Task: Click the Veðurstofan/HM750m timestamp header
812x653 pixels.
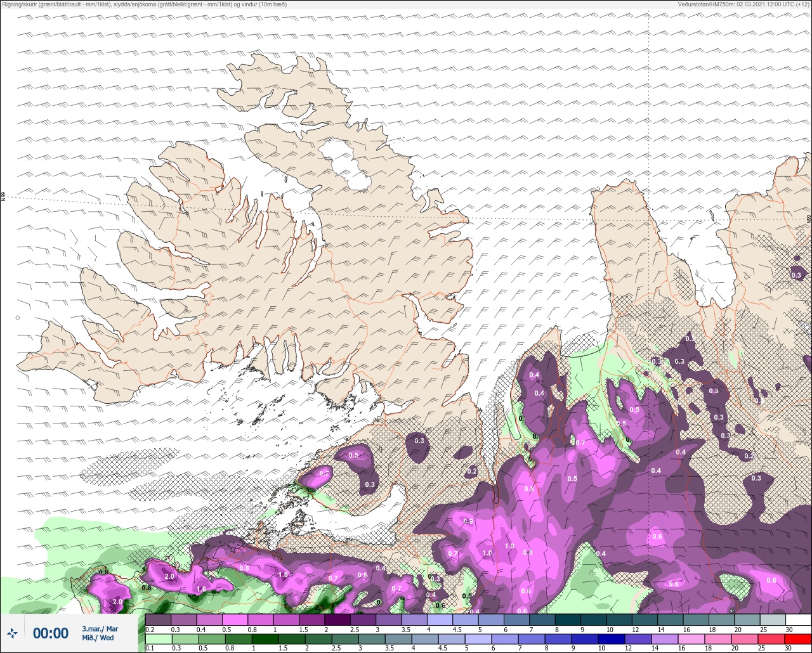Action: coord(743,4)
